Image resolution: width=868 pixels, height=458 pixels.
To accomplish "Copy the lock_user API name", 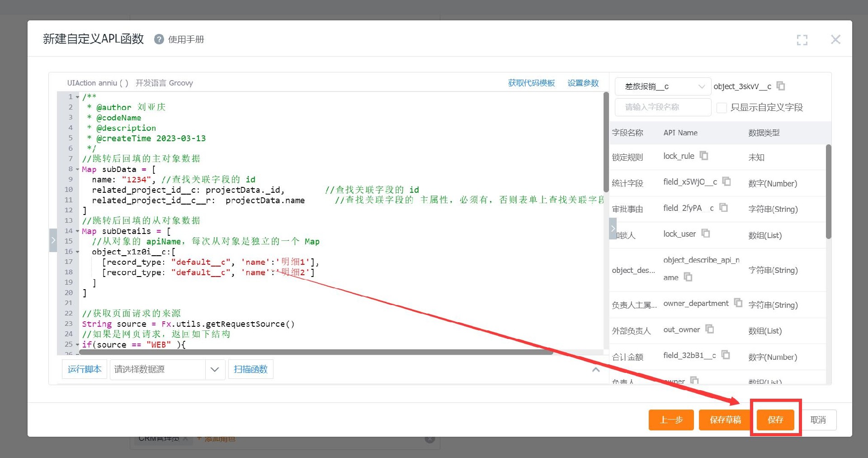I will 706,233.
